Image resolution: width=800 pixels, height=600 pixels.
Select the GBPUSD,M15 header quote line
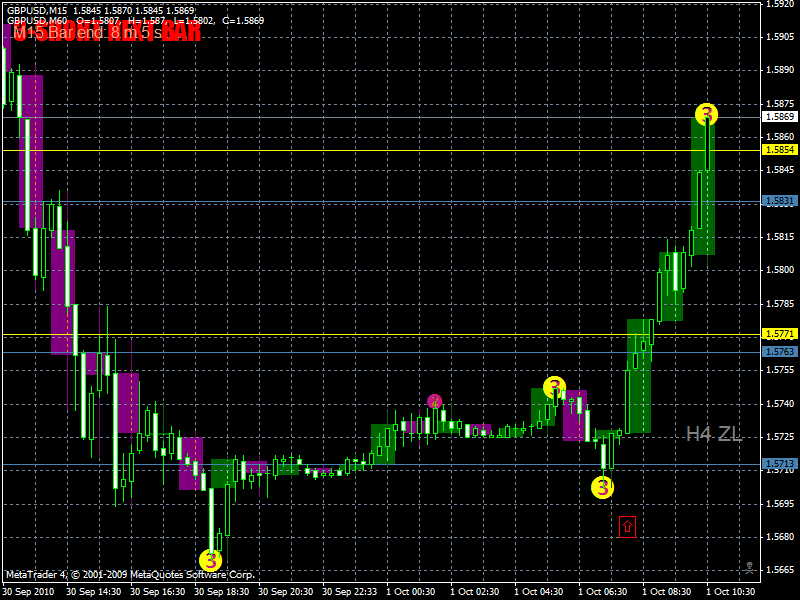tap(101, 10)
